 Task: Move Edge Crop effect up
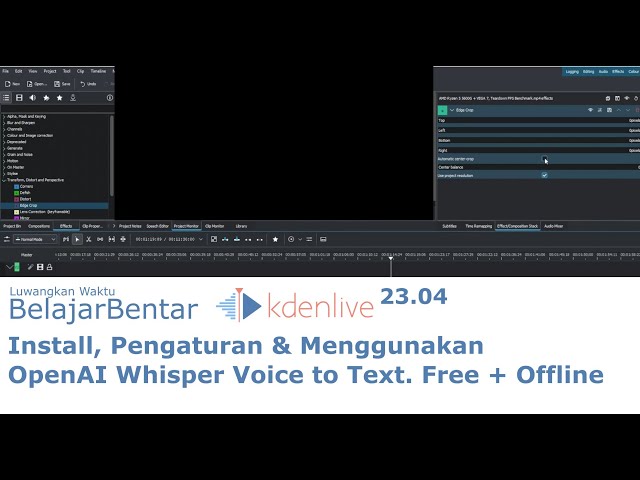[x=619, y=110]
